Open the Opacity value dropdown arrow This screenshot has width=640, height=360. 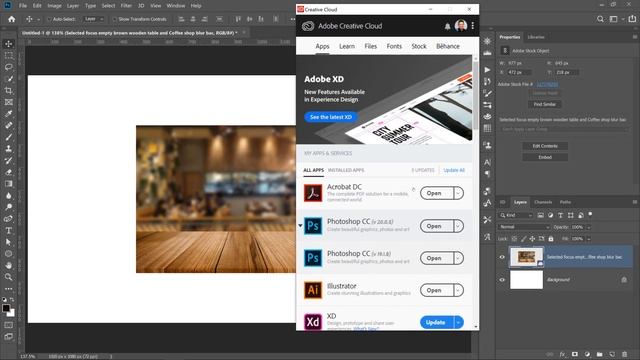[x=589, y=227]
